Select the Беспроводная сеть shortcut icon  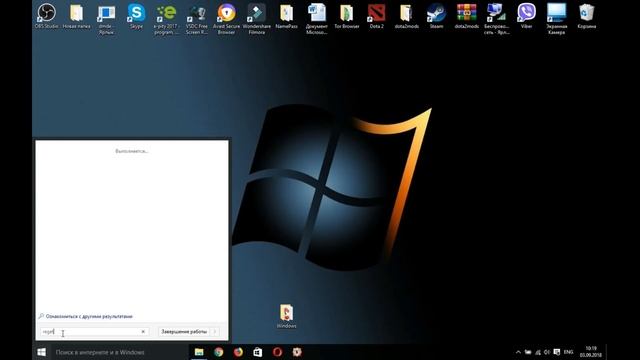point(496,19)
